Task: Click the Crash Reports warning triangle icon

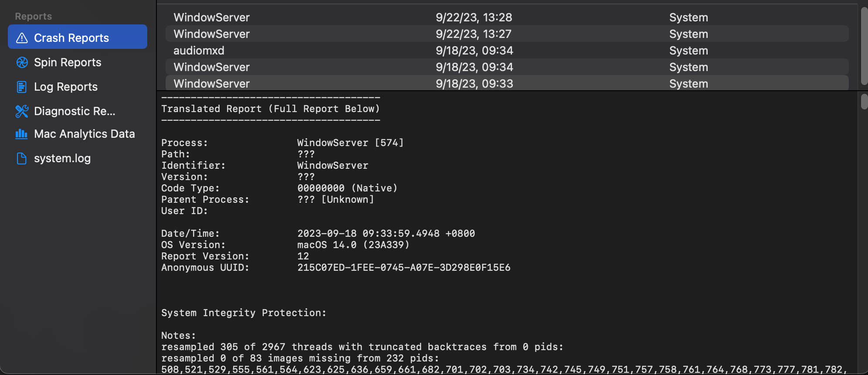Action: (x=22, y=38)
